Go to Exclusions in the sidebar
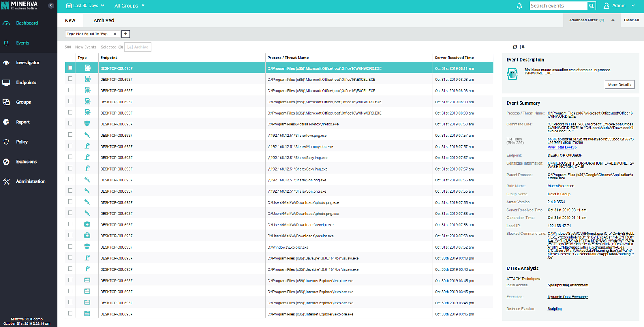The image size is (644, 327). click(x=26, y=162)
